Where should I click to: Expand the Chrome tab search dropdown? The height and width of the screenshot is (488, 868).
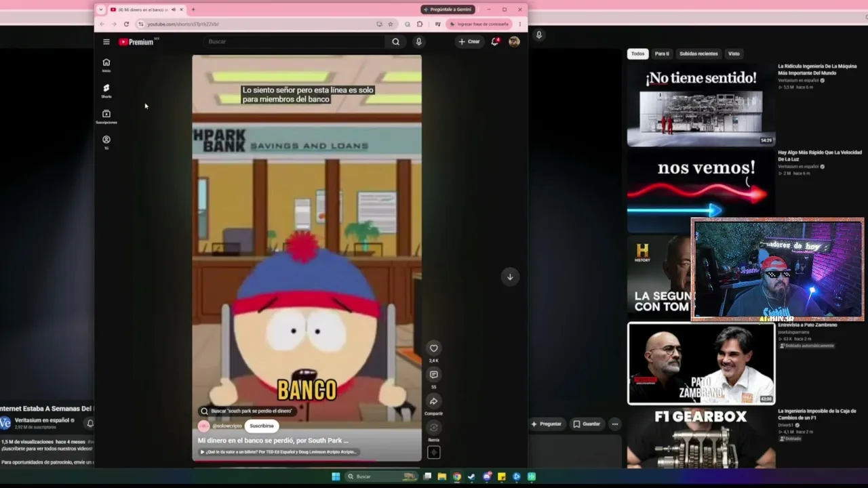101,9
